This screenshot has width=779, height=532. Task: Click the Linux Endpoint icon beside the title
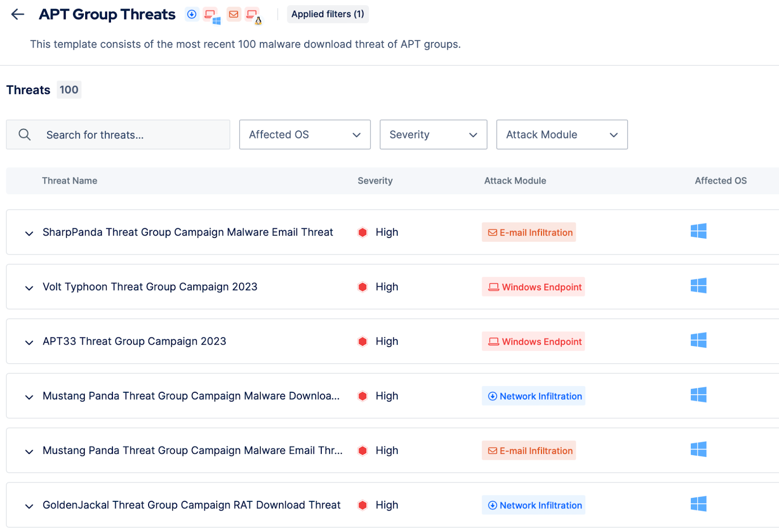[x=254, y=16]
